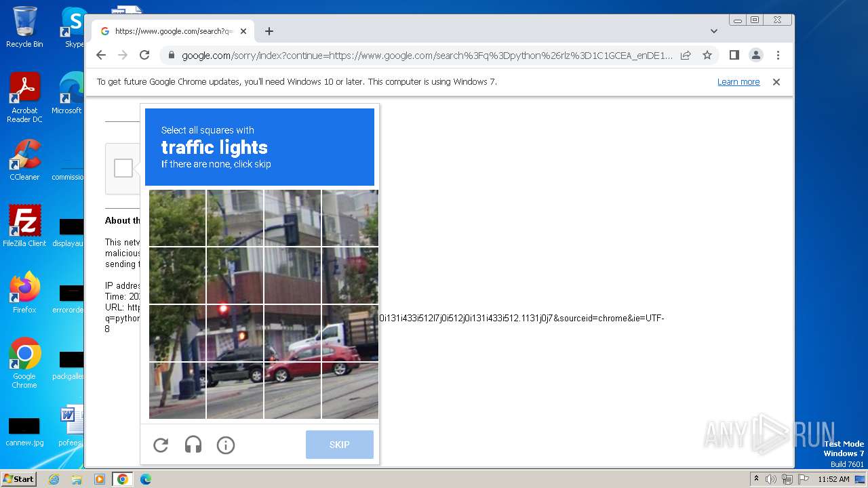Image resolution: width=868 pixels, height=488 pixels.
Task: Minimize the Chrome window
Action: pos(738,20)
